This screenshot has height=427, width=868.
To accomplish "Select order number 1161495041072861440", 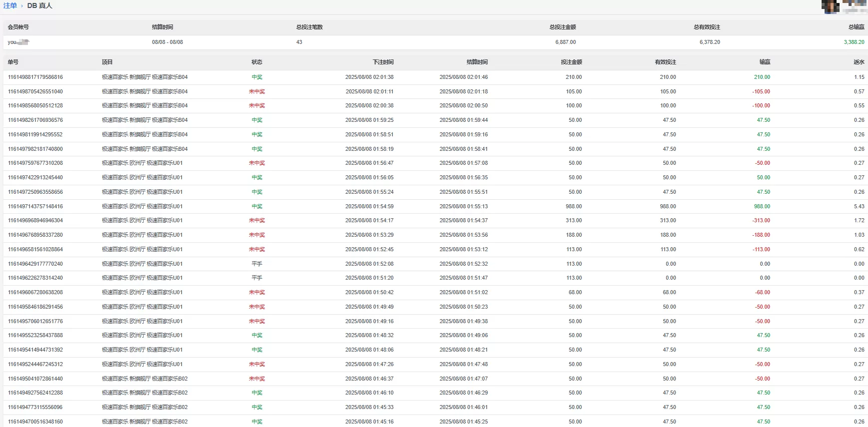I will click(35, 379).
